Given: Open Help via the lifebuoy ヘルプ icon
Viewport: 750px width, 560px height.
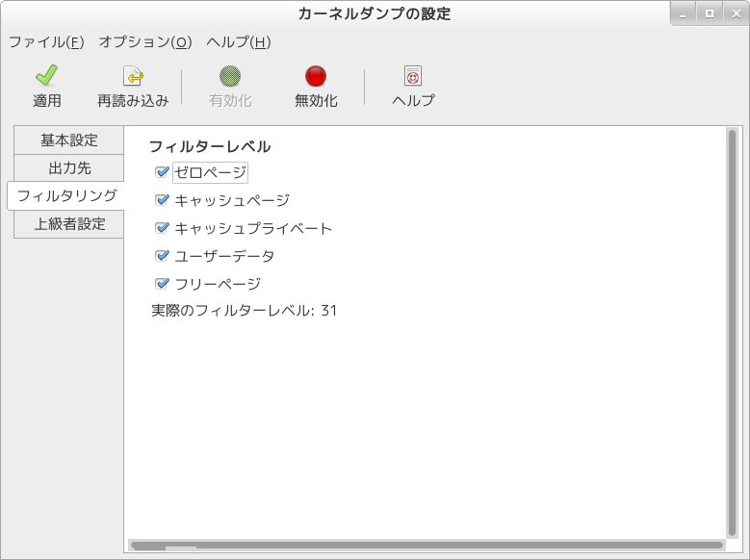Looking at the screenshot, I should pyautogui.click(x=413, y=77).
